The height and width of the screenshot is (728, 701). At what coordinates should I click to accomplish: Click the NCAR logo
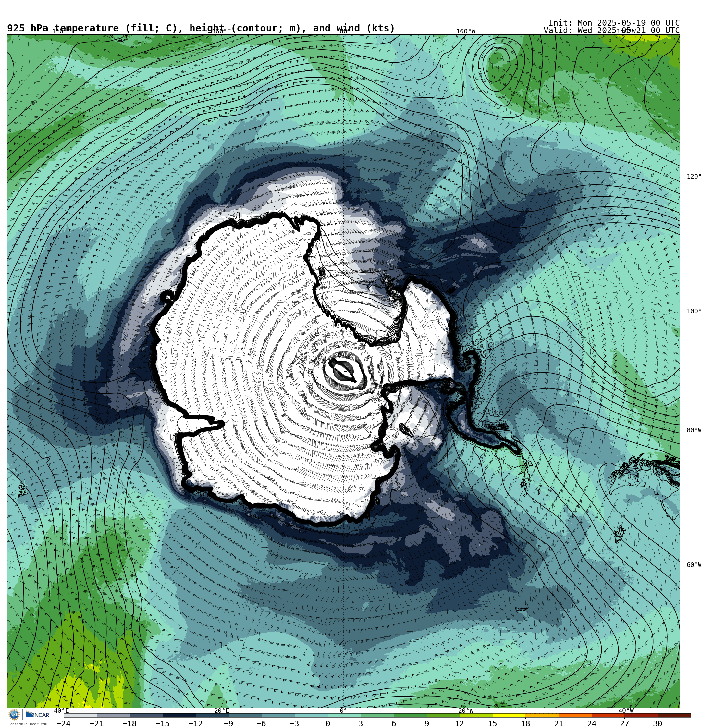pyautogui.click(x=37, y=715)
